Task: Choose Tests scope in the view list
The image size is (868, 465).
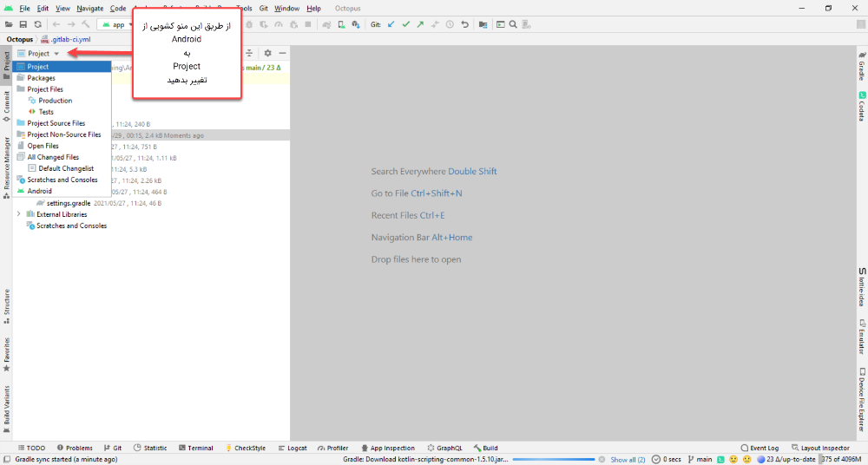Action: coord(62,112)
